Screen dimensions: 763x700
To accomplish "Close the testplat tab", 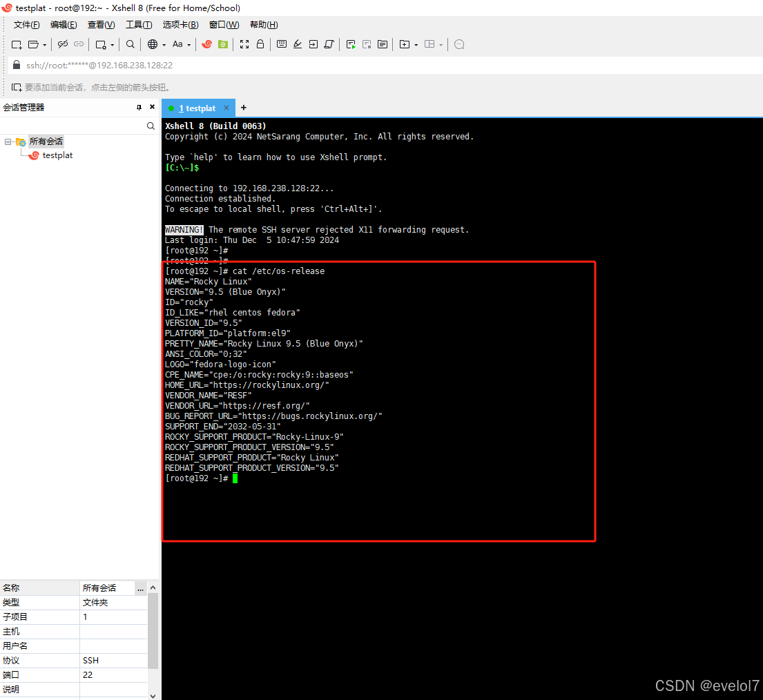I will pyautogui.click(x=226, y=108).
